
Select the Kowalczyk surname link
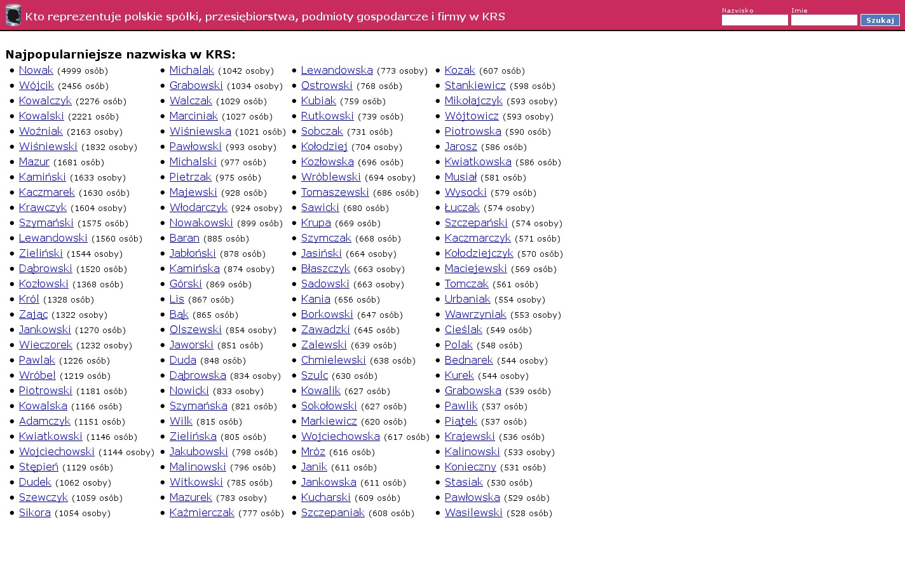45,101
